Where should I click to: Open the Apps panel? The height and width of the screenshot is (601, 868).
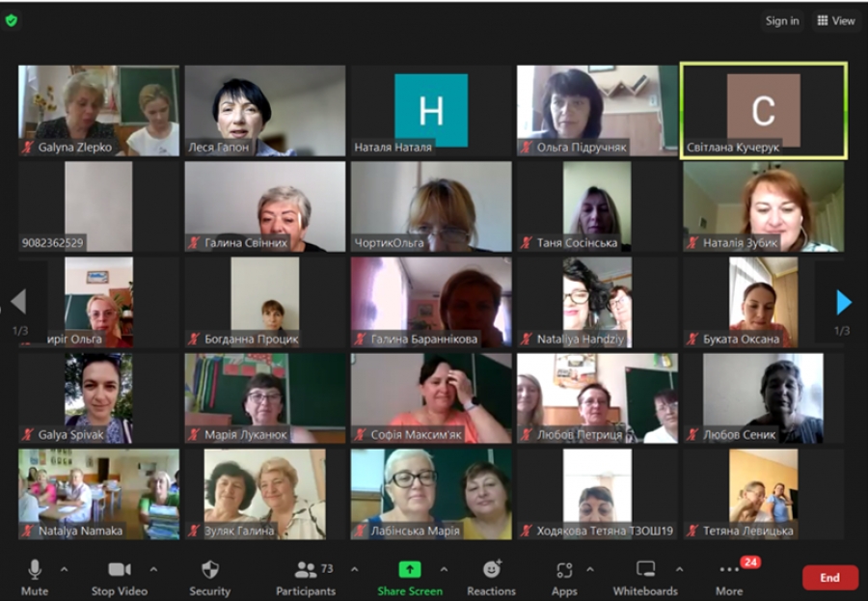[564, 577]
